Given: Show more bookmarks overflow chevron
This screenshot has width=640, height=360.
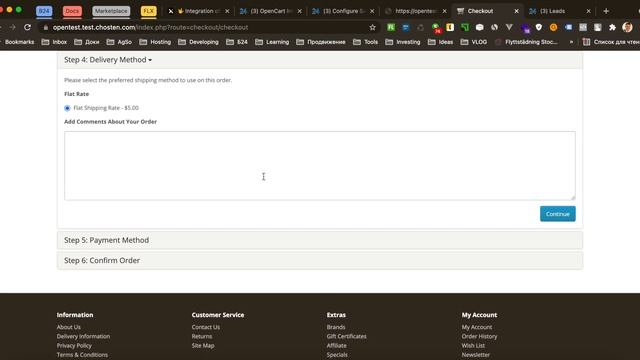Looking at the screenshot, I should 571,42.
